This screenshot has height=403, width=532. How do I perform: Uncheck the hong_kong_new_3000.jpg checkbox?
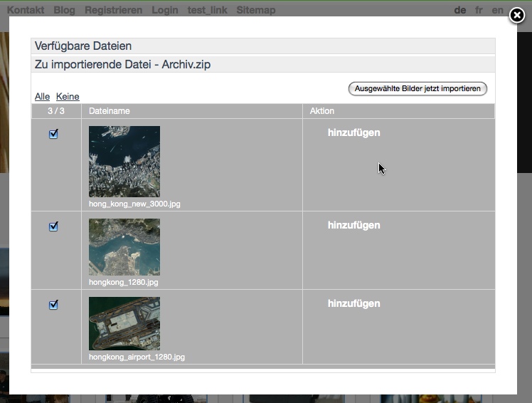point(53,134)
